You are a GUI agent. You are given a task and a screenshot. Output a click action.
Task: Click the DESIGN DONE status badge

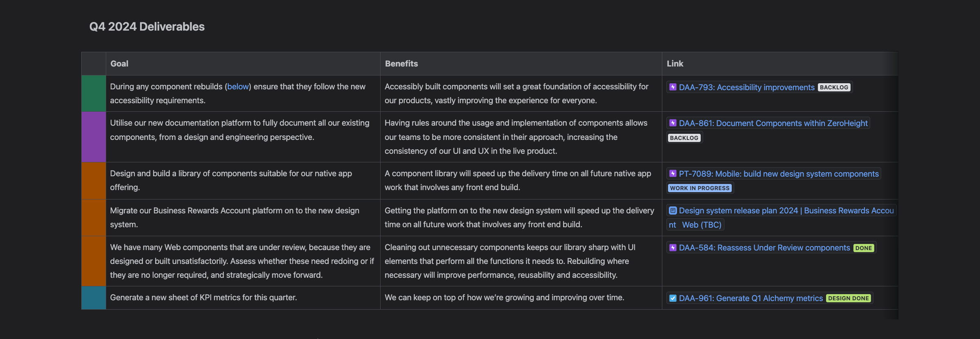click(848, 298)
